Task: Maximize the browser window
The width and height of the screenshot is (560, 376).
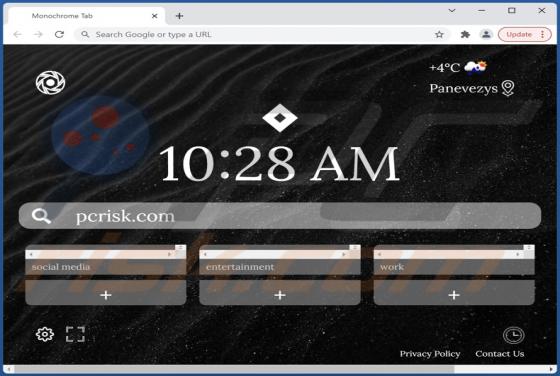Action: coord(511,11)
